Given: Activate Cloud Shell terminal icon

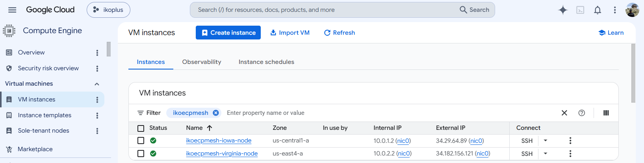Looking at the screenshot, I should click(x=580, y=10).
